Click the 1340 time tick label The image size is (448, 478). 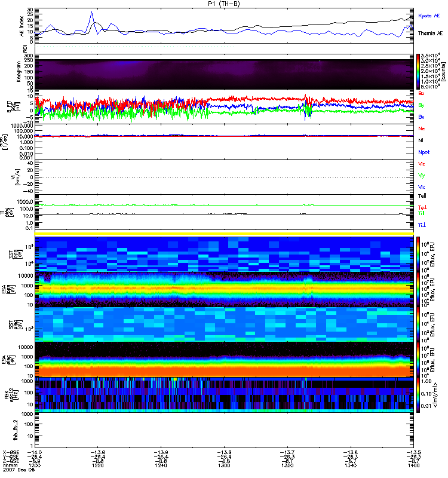(x=351, y=465)
